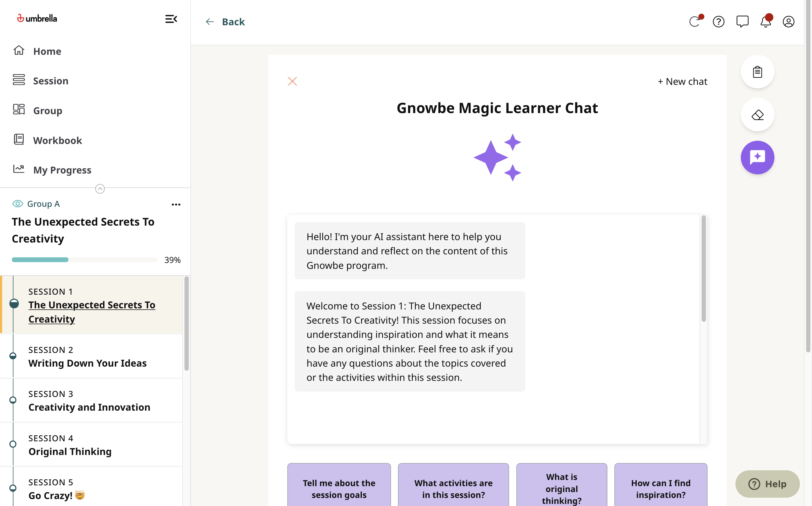The image size is (812, 506).
Task: Click the purple sparkle stars icon
Action: point(497,157)
